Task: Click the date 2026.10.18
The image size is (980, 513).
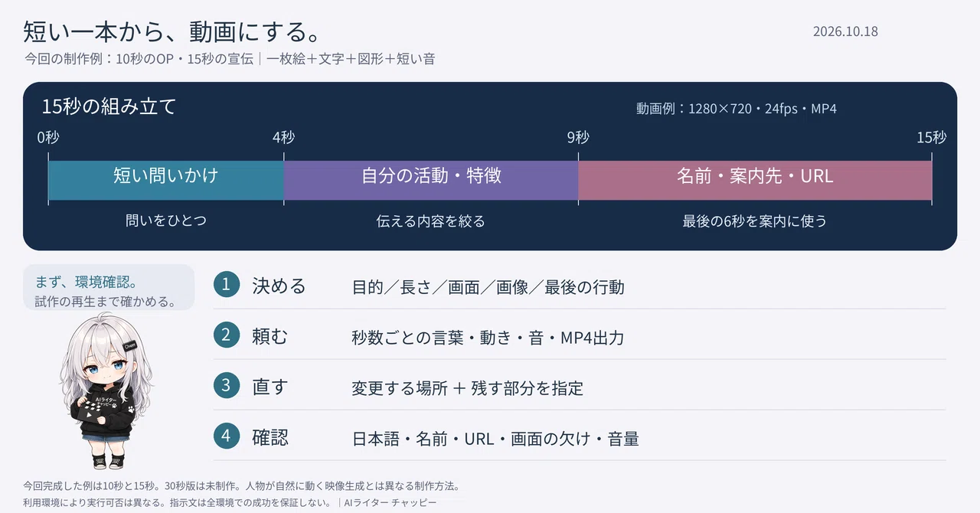Action: click(x=845, y=31)
